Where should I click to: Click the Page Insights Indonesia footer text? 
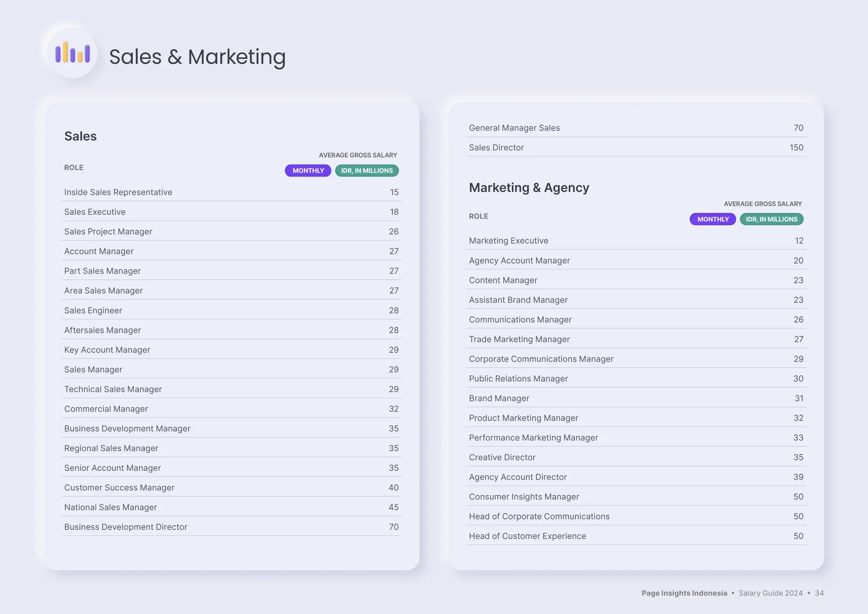[684, 593]
